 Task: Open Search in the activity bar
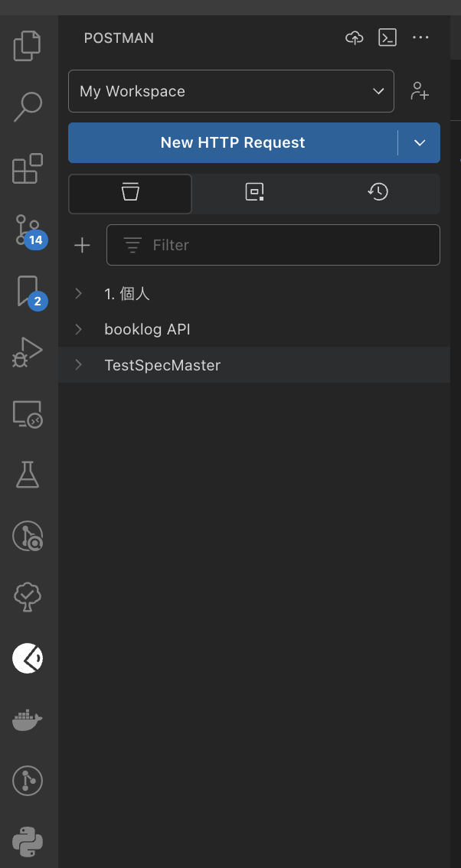click(28, 107)
